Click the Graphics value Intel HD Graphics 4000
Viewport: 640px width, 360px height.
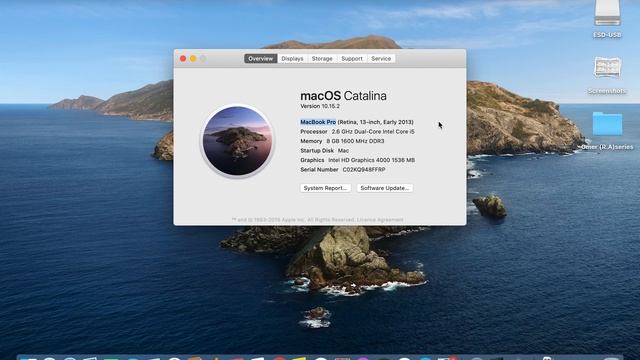point(371,160)
